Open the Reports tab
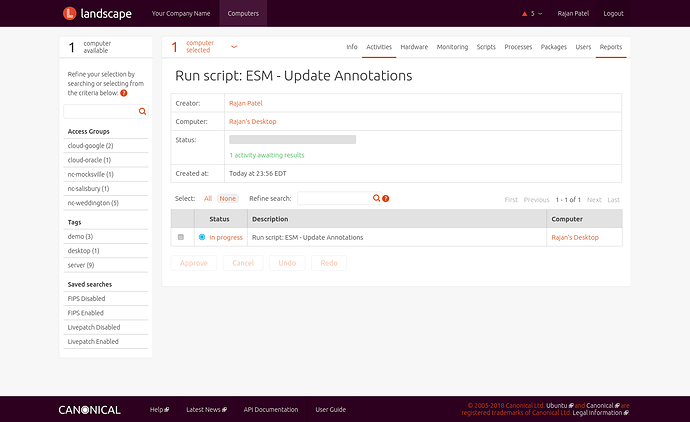690x422 pixels. tap(611, 47)
